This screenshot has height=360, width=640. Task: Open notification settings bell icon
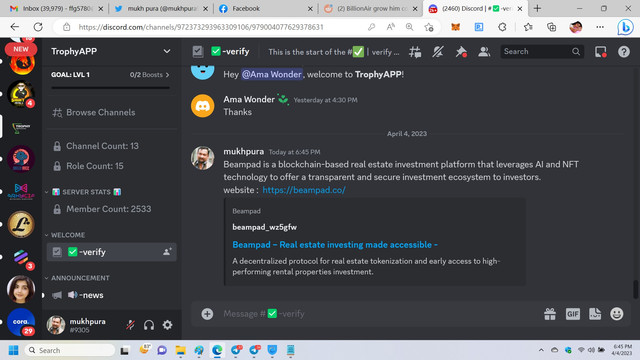[x=438, y=52]
